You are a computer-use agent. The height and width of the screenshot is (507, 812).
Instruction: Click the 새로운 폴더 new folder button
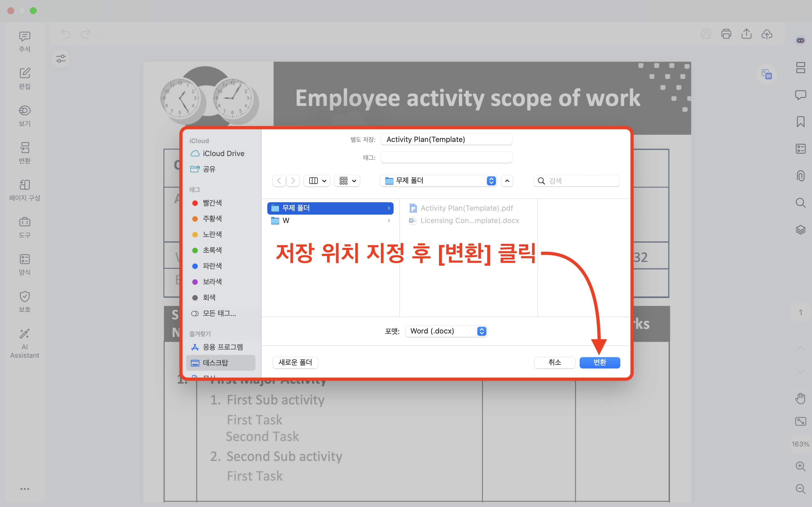pos(295,362)
